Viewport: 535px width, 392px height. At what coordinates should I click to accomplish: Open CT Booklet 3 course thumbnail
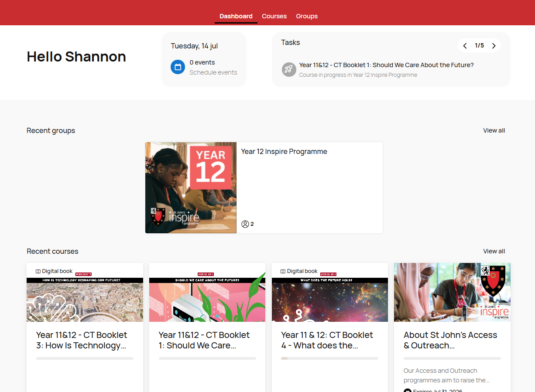click(x=85, y=292)
